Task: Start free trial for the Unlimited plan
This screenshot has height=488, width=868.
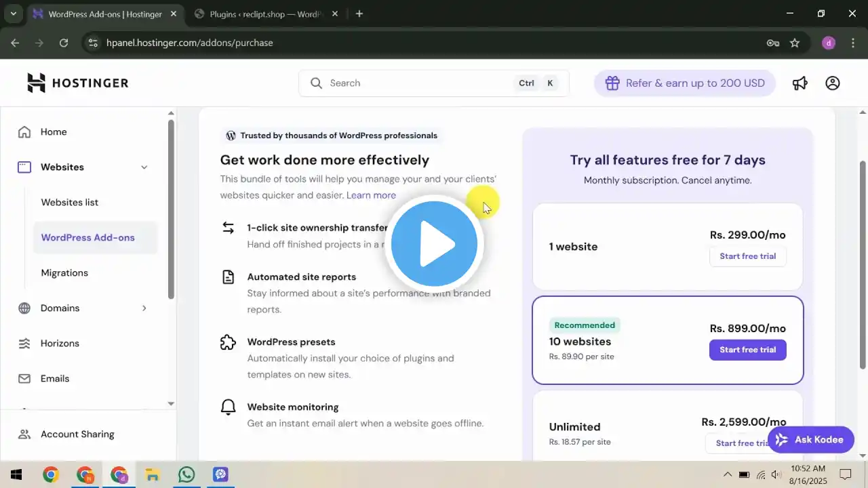Action: tap(743, 443)
